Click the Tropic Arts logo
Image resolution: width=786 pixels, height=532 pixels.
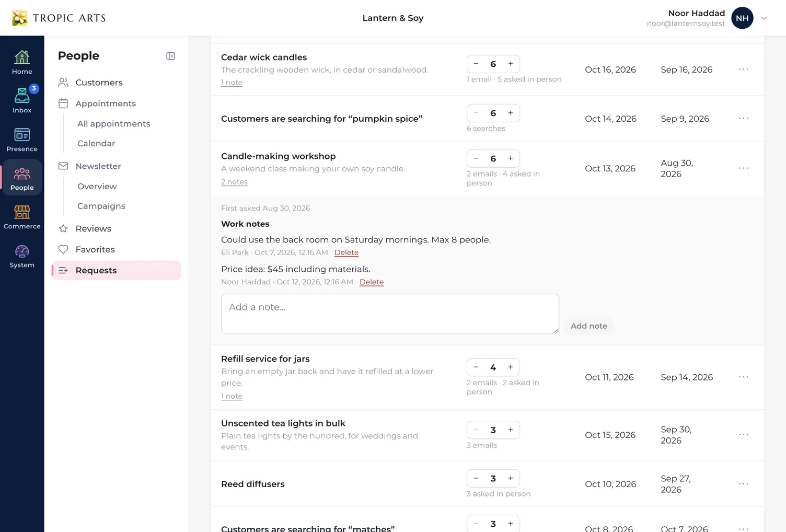coord(59,18)
